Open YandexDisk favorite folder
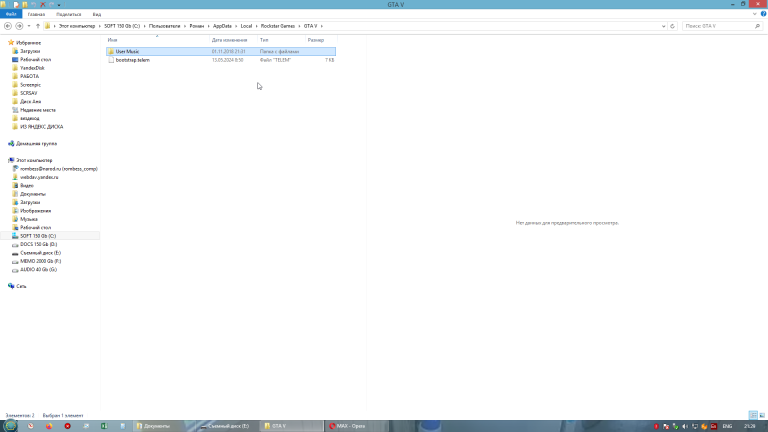Screen dimensions: 768x432 (32, 68)
